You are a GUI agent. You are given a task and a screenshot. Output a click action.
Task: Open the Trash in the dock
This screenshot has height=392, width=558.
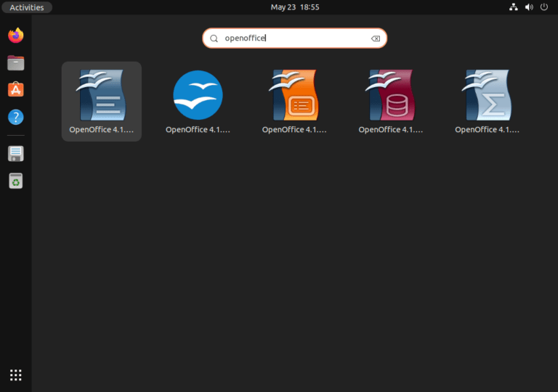(16, 181)
